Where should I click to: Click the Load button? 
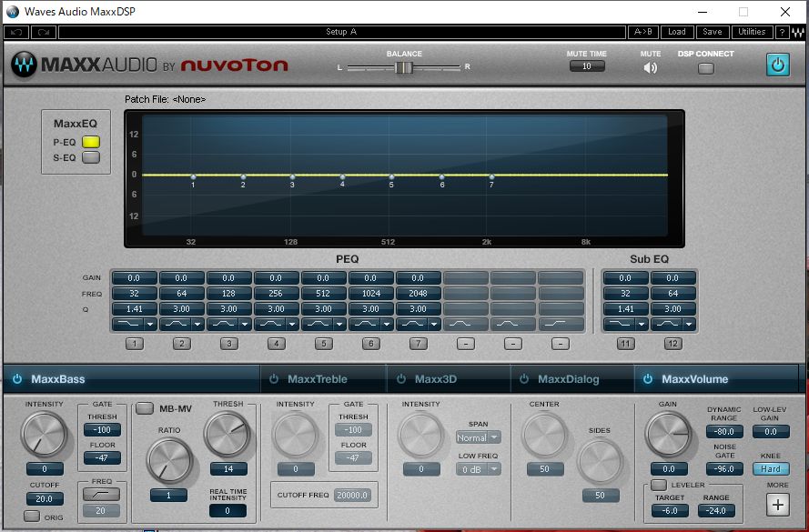(x=677, y=32)
